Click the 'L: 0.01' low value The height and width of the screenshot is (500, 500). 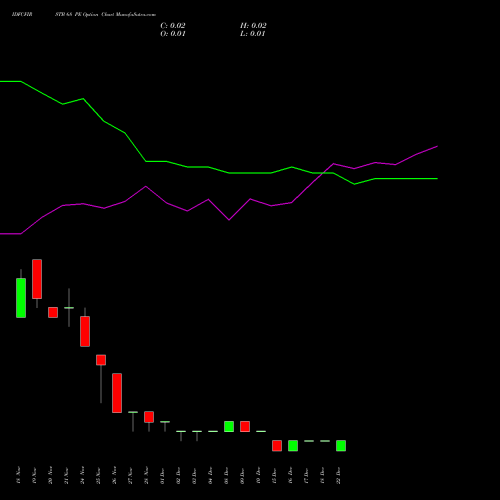point(253,34)
